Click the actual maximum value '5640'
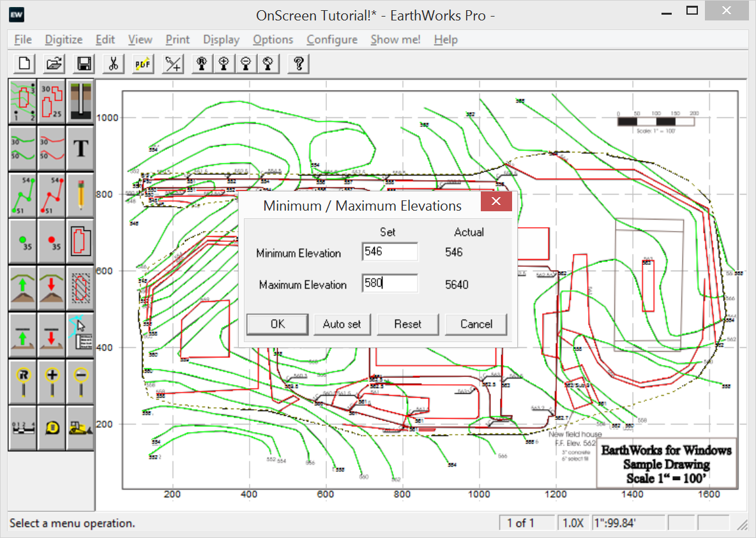The width and height of the screenshot is (756, 538). click(457, 285)
